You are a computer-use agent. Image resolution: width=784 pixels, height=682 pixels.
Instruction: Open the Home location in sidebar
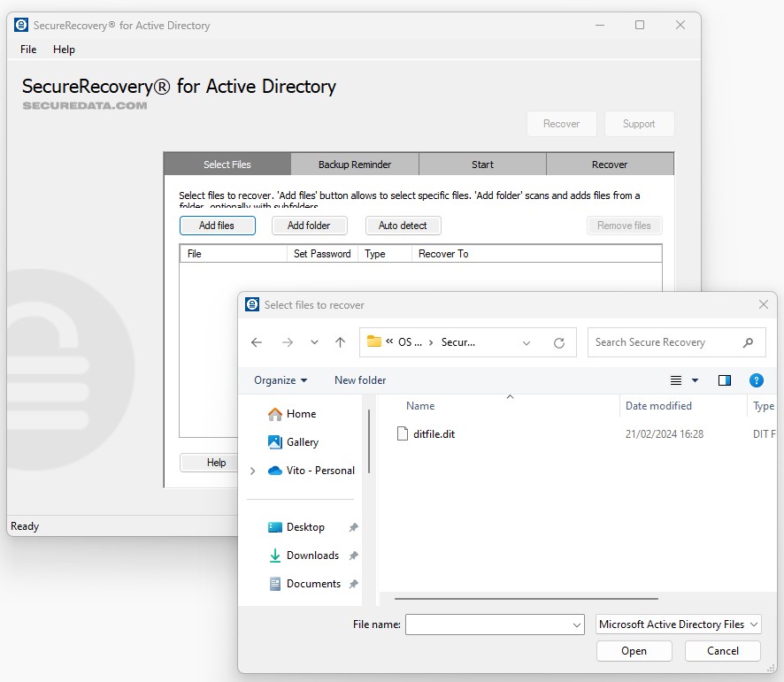[301, 414]
